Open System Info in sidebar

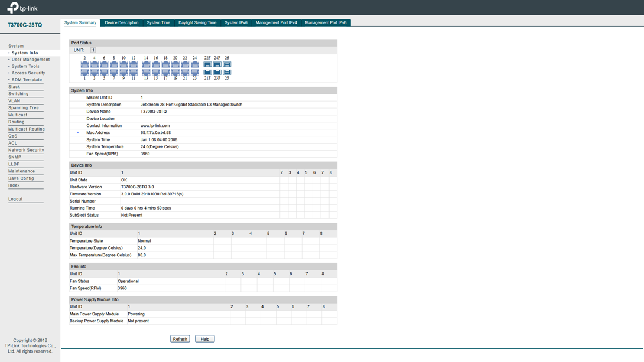[25, 53]
